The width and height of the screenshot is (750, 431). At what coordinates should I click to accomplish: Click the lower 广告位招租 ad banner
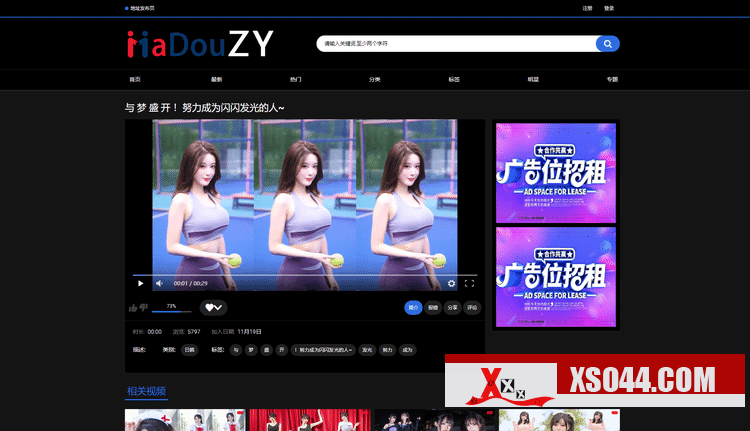pos(556,277)
